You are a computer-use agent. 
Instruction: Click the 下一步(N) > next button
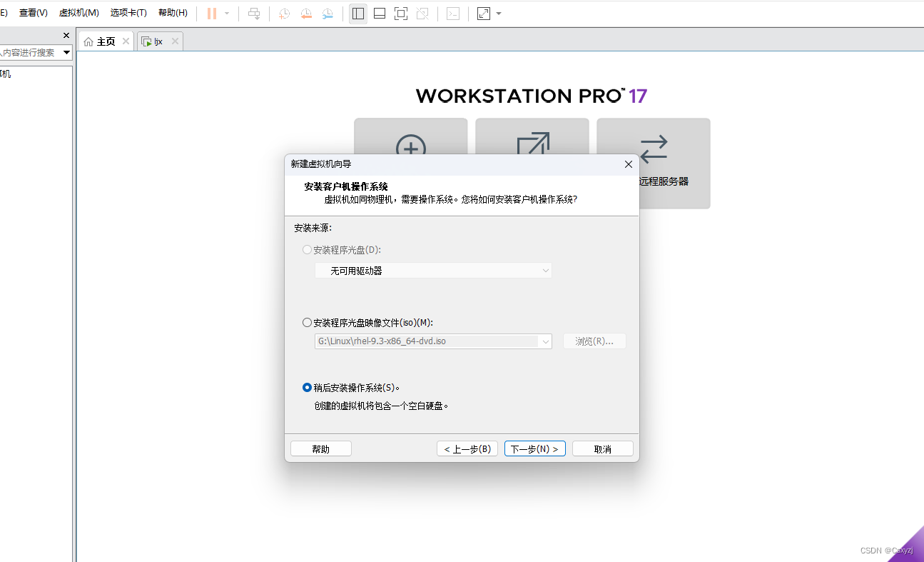pyautogui.click(x=535, y=449)
